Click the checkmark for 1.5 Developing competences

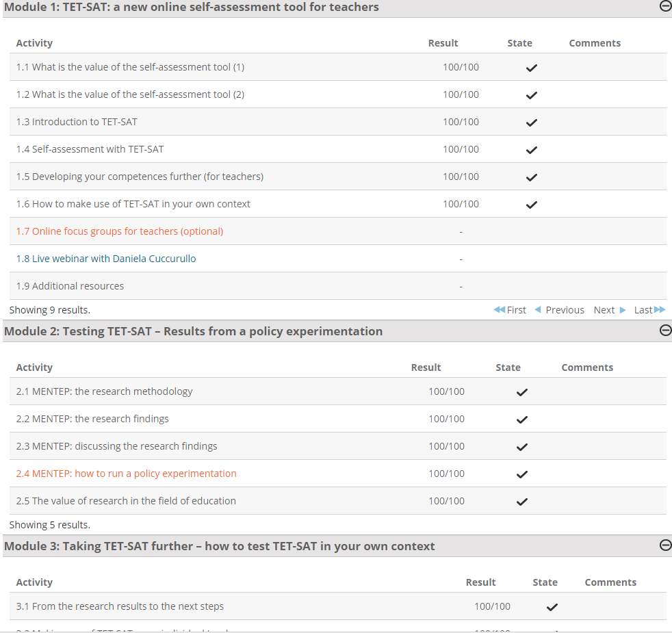tap(532, 177)
